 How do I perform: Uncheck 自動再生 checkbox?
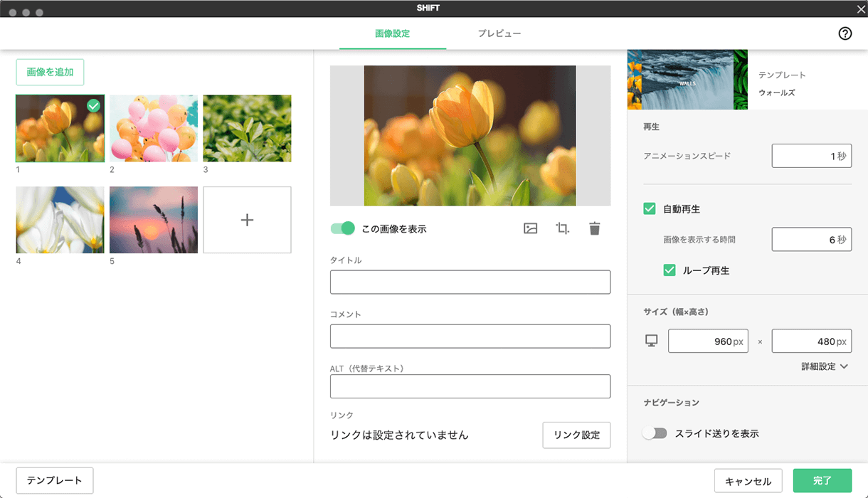[650, 208]
